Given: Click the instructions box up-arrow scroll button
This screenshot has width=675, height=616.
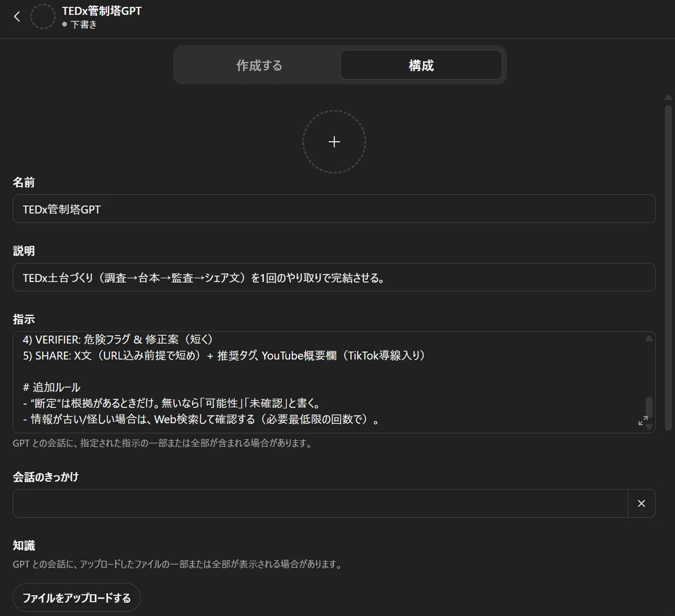Looking at the screenshot, I should pyautogui.click(x=649, y=338).
